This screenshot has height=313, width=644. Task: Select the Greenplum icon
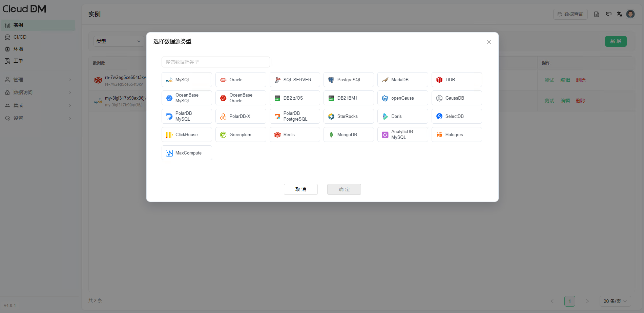(x=223, y=135)
